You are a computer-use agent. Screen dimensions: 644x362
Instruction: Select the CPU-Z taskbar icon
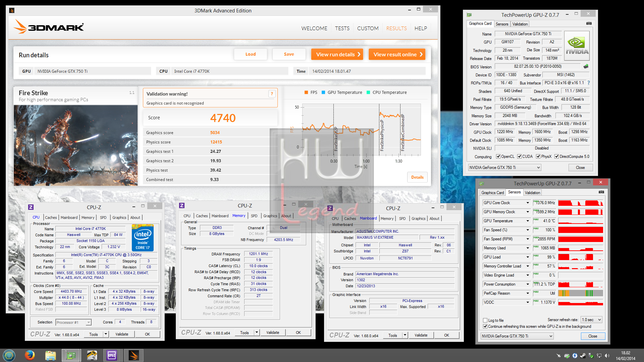point(112,355)
